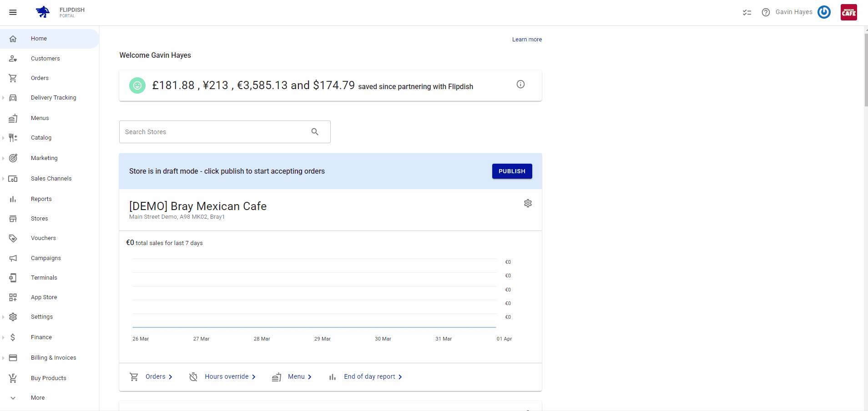Image resolution: width=868 pixels, height=411 pixels.
Task: Click the Billing & Invoices card icon
Action: (13, 358)
